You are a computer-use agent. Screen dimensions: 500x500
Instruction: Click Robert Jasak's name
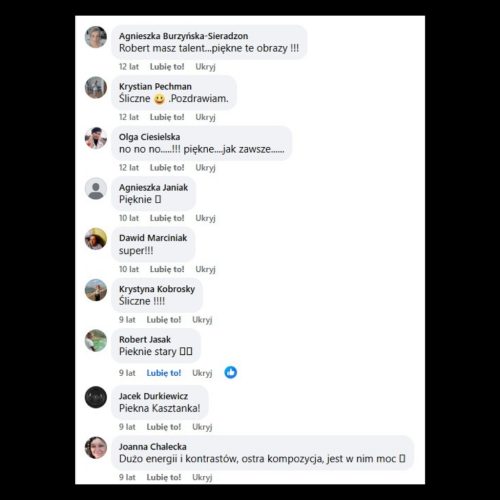145,339
